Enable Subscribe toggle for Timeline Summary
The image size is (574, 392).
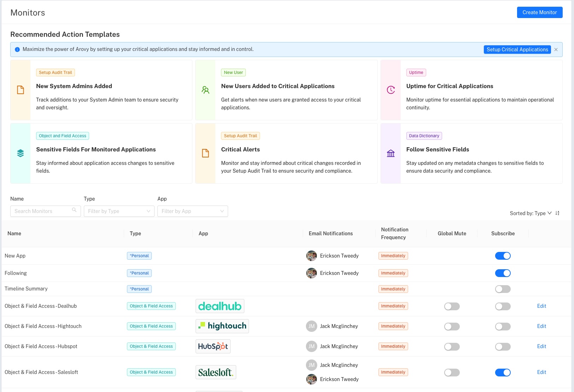pyautogui.click(x=503, y=289)
